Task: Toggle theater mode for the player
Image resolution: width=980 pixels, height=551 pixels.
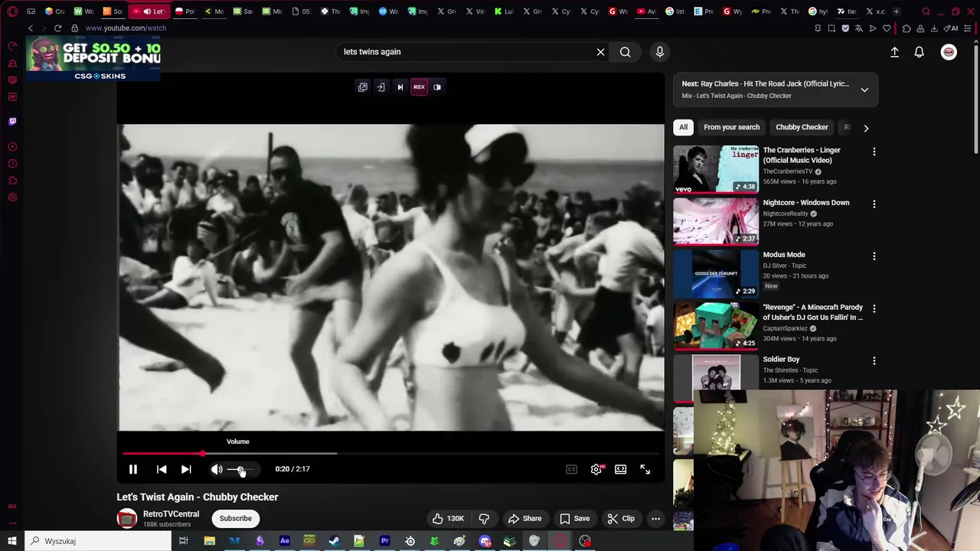Action: pyautogui.click(x=621, y=469)
